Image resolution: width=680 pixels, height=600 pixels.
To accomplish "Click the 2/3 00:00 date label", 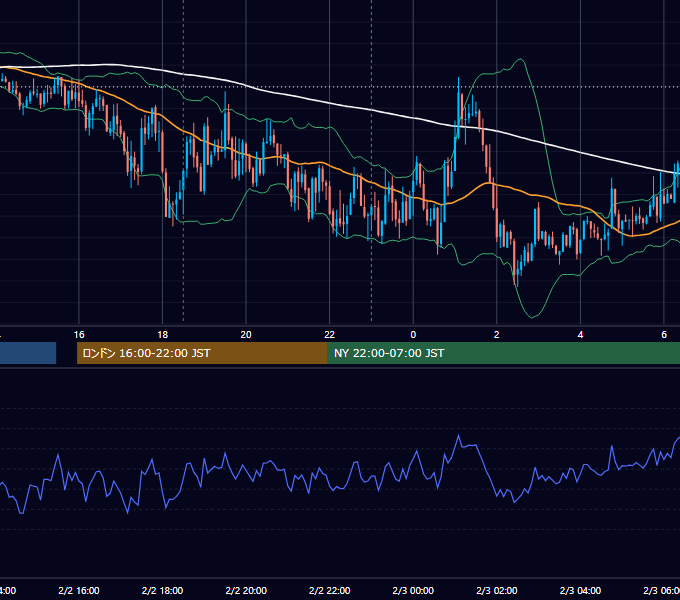I will coord(413,590).
